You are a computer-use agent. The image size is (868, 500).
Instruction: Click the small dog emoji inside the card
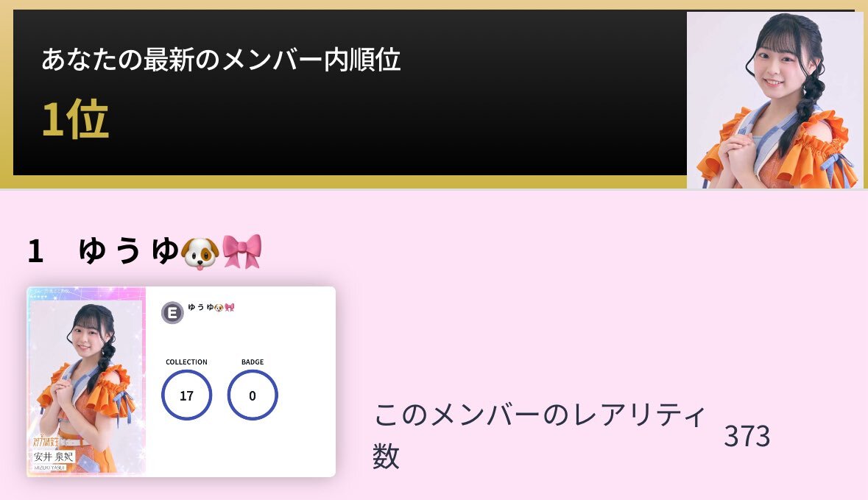click(x=219, y=307)
